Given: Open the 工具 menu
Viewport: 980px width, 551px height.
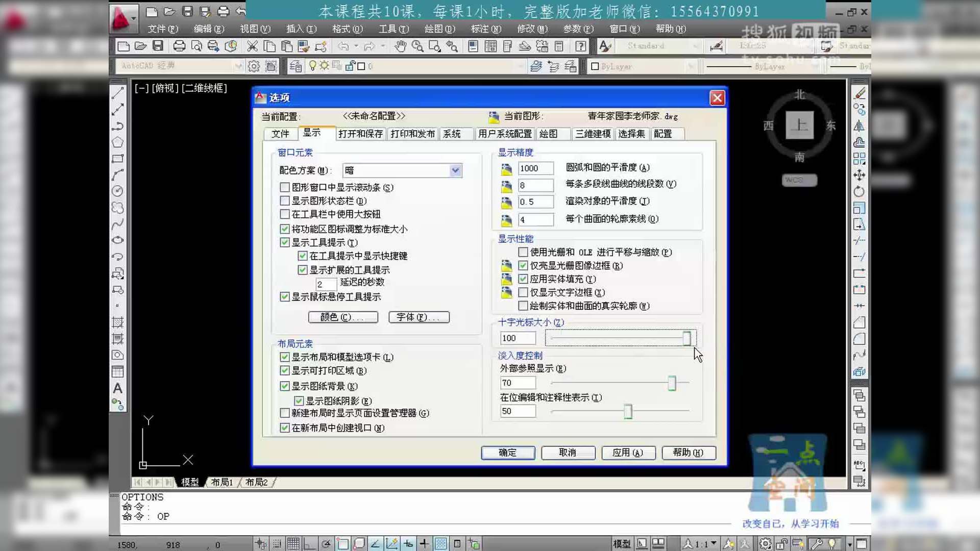Looking at the screenshot, I should (x=392, y=29).
